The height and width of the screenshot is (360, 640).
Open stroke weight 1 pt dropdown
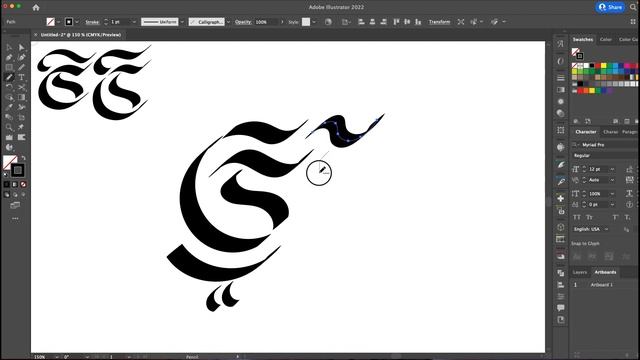(134, 22)
